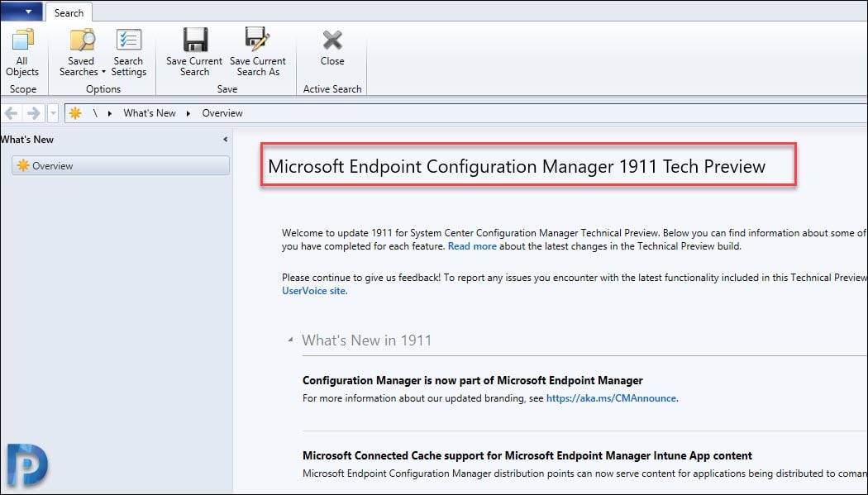Switch to the Search ribbon tab
Image resolution: width=868 pixels, height=495 pixels.
pos(69,12)
